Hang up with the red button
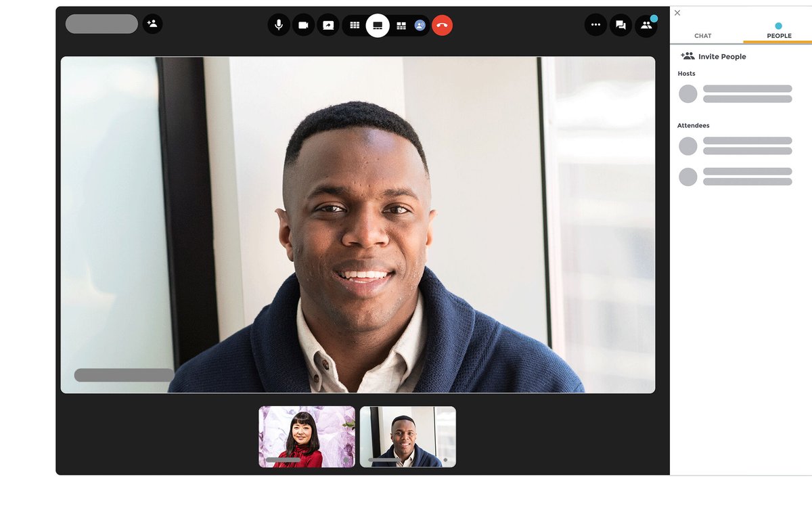This screenshot has height=509, width=812. coord(442,25)
